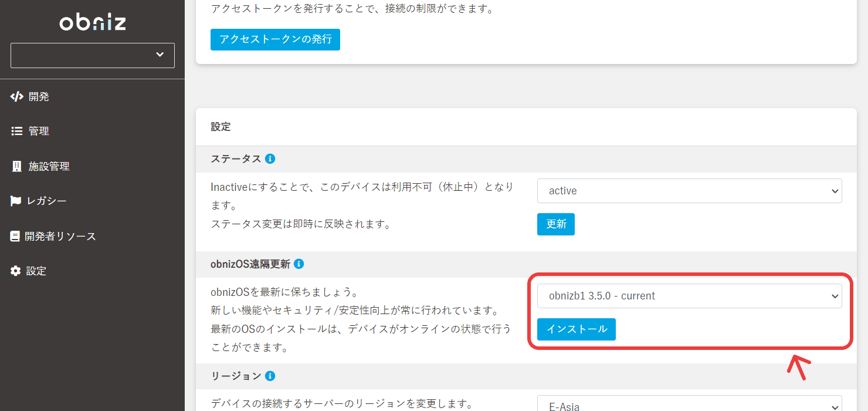Click the code icon beside 開発
Screen dimensions: 868x411
click(17, 97)
